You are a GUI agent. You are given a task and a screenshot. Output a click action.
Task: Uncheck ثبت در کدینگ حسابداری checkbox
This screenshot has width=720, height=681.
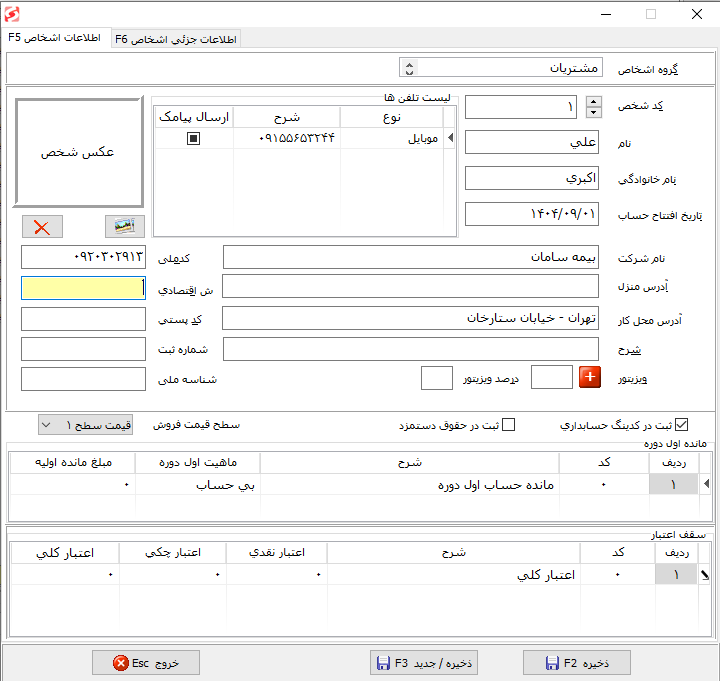pyautogui.click(x=682, y=425)
